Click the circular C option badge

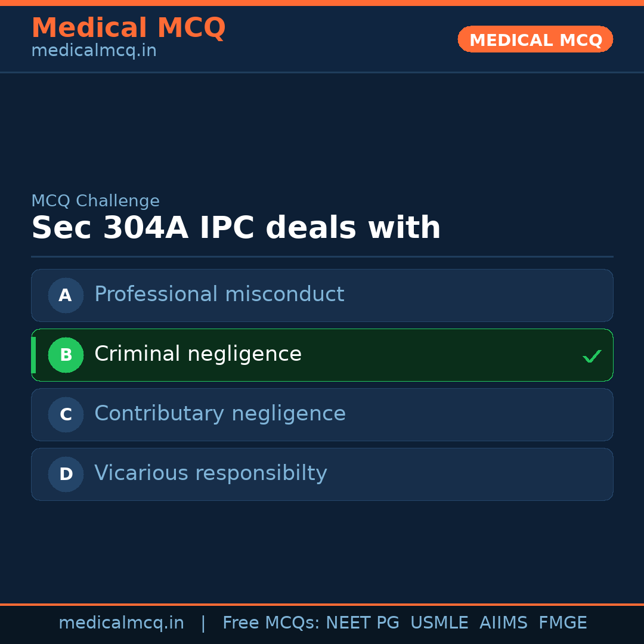66,414
